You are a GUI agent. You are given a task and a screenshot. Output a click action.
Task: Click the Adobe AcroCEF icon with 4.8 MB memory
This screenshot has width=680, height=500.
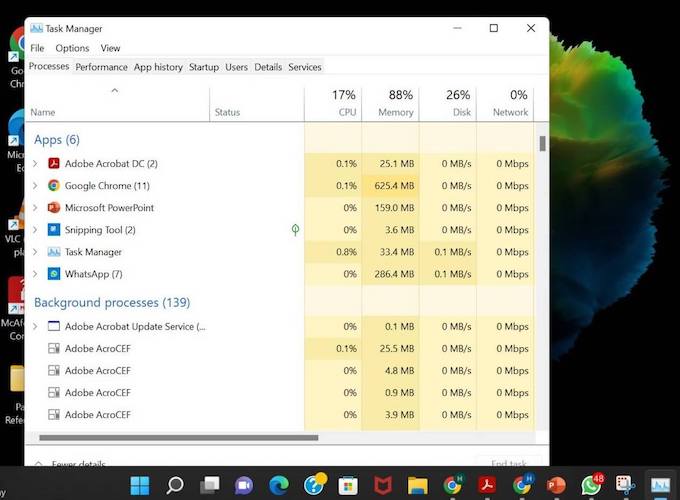click(54, 370)
